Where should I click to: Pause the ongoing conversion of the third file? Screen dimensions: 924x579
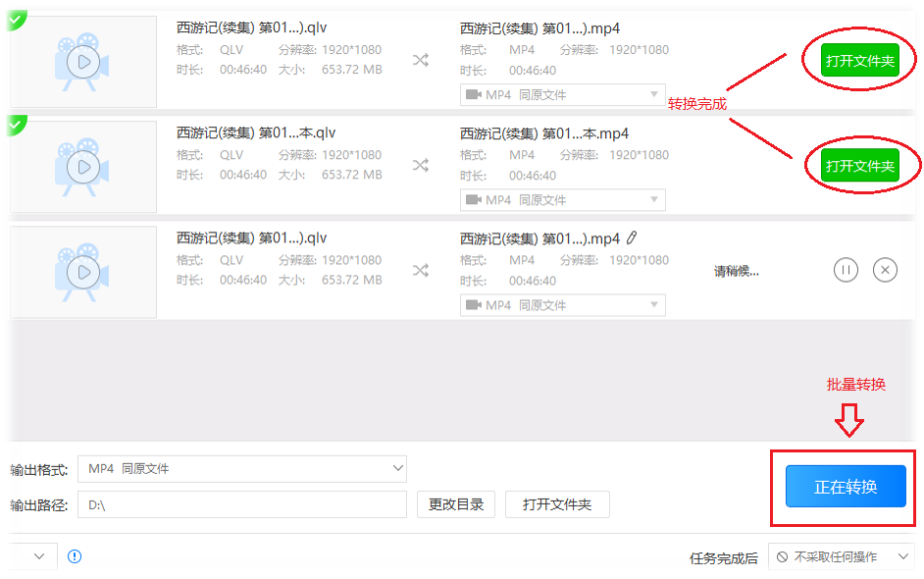click(x=846, y=270)
